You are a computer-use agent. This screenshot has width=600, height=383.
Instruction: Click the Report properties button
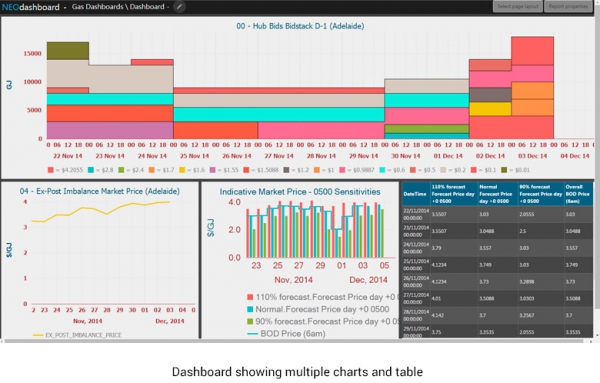568,6
